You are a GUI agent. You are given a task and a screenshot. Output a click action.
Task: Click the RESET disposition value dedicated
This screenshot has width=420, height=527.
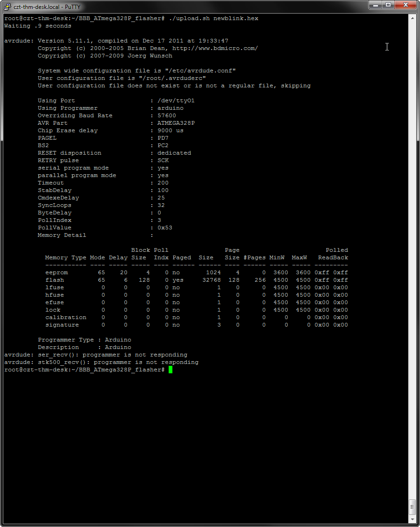174,153
